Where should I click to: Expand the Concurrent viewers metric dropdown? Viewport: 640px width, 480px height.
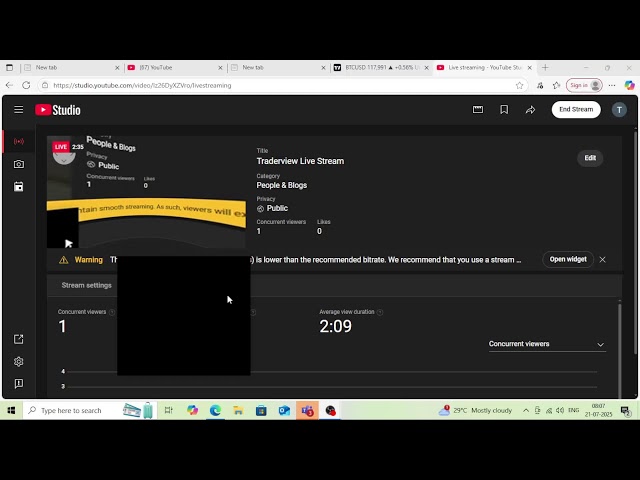click(x=547, y=344)
